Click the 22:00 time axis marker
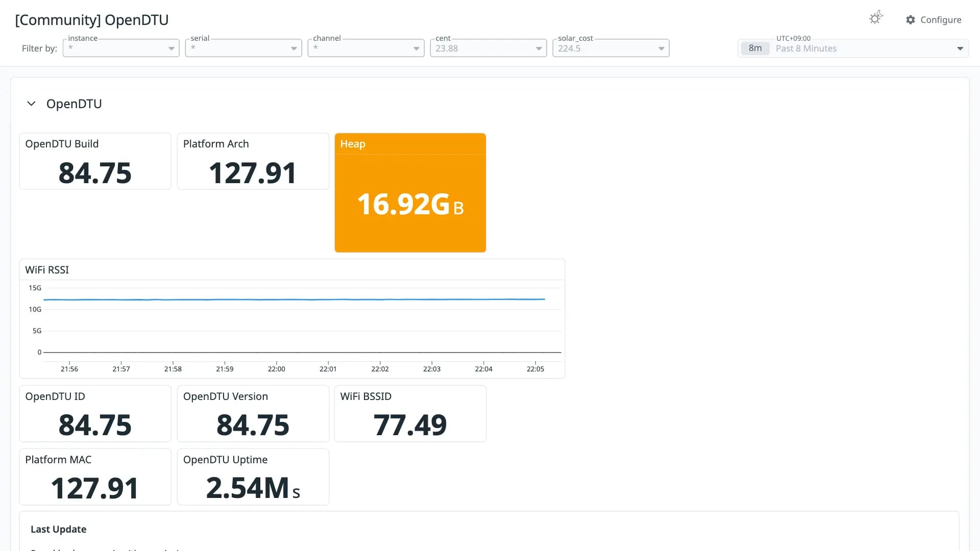The width and height of the screenshot is (980, 551). pos(276,369)
